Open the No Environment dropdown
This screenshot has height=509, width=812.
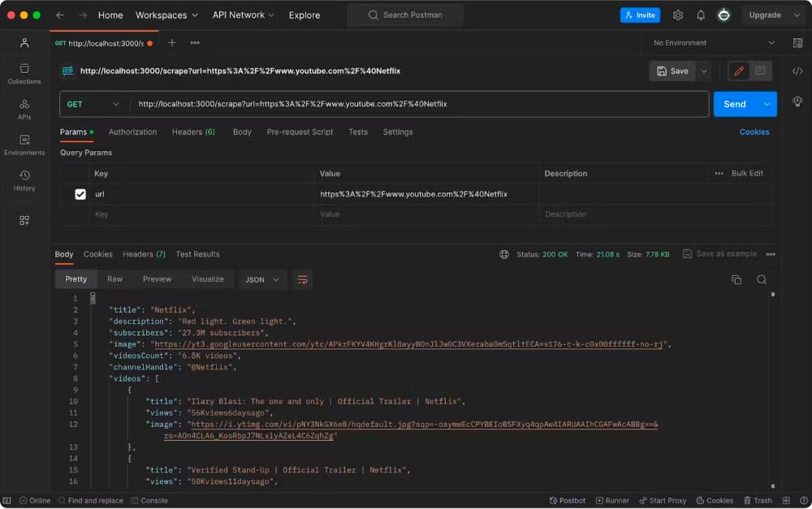tap(712, 42)
